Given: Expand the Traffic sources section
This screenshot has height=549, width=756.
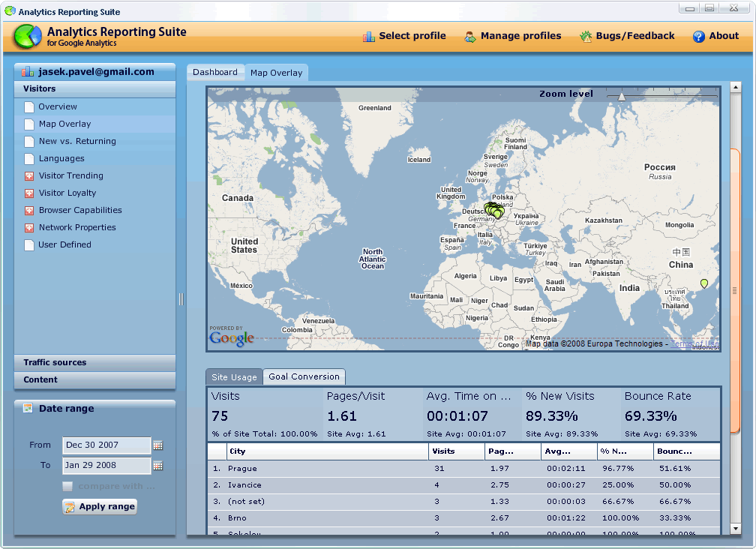Looking at the screenshot, I should (95, 362).
